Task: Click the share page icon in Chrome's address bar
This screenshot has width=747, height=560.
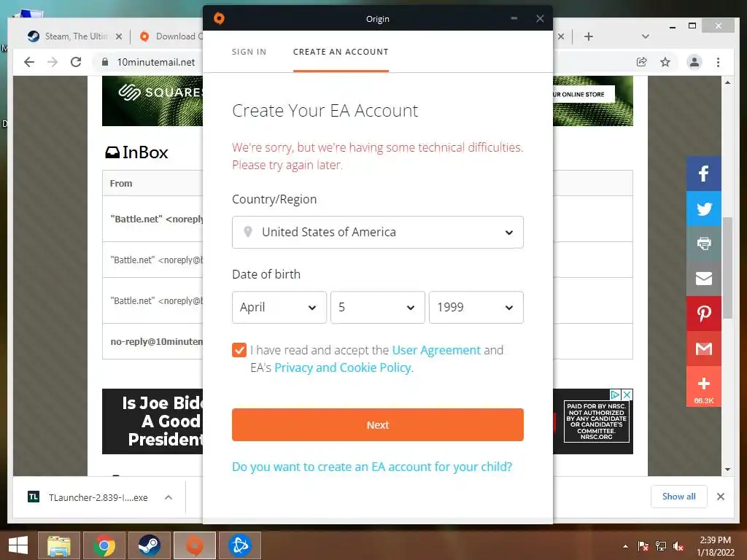Action: (x=642, y=62)
